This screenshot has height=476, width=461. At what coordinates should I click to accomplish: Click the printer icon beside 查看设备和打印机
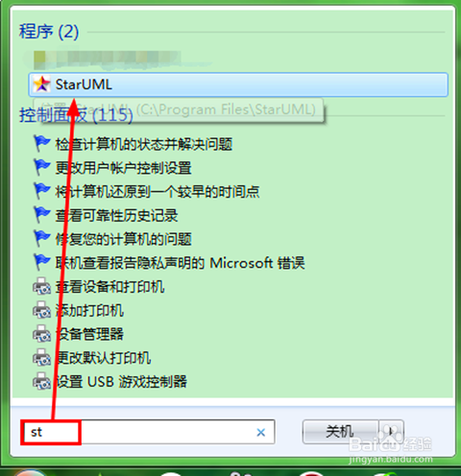coord(41,286)
